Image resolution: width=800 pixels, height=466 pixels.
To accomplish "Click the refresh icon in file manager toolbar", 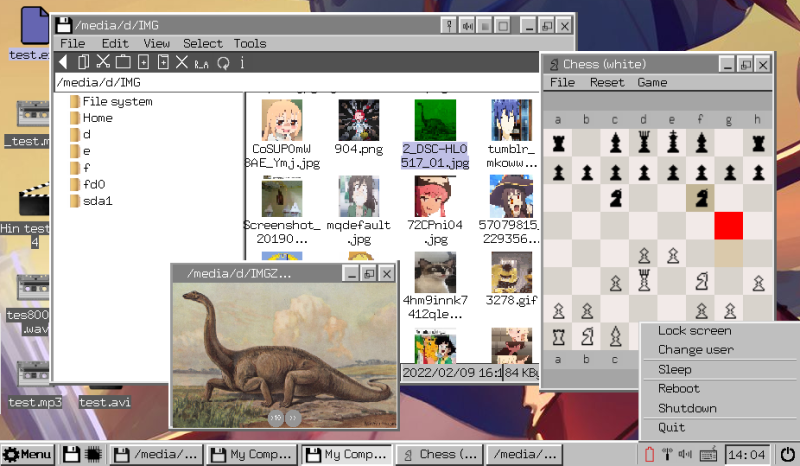I will click(223, 63).
